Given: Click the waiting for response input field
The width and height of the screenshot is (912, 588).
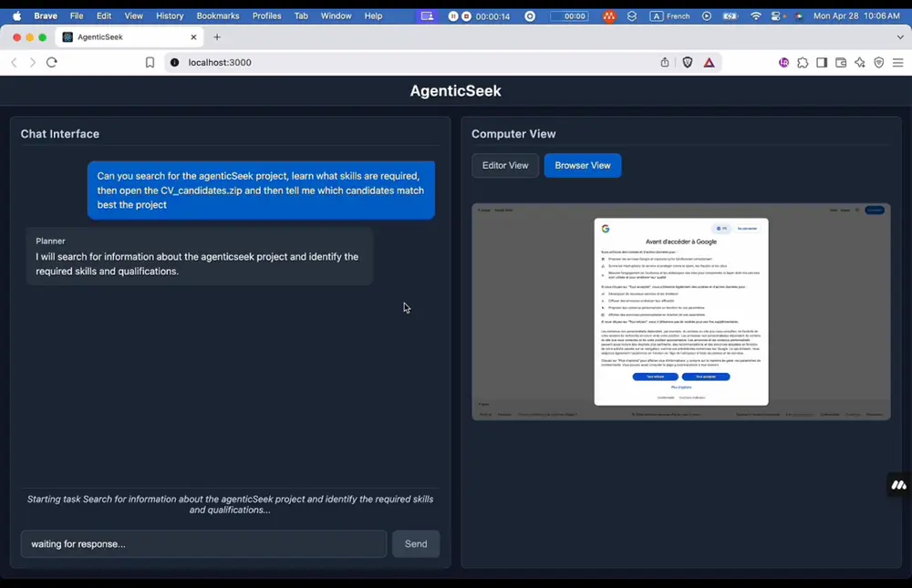Looking at the screenshot, I should [202, 543].
